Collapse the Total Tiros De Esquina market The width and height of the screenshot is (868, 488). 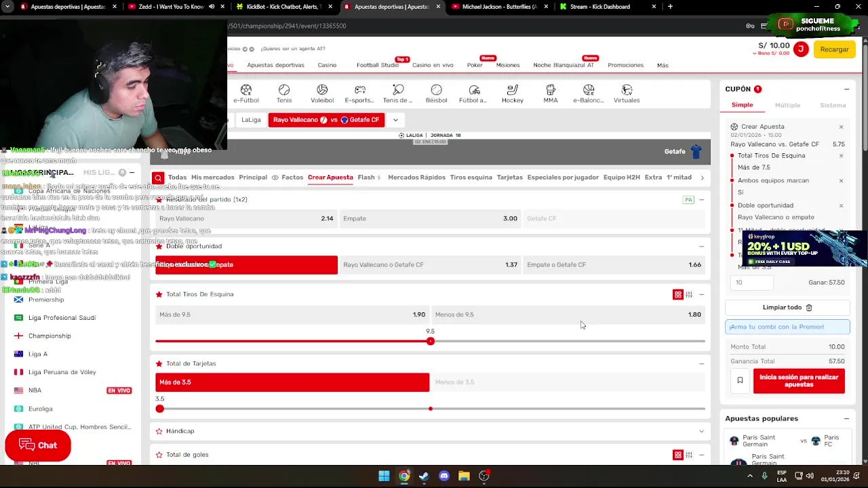click(x=701, y=294)
